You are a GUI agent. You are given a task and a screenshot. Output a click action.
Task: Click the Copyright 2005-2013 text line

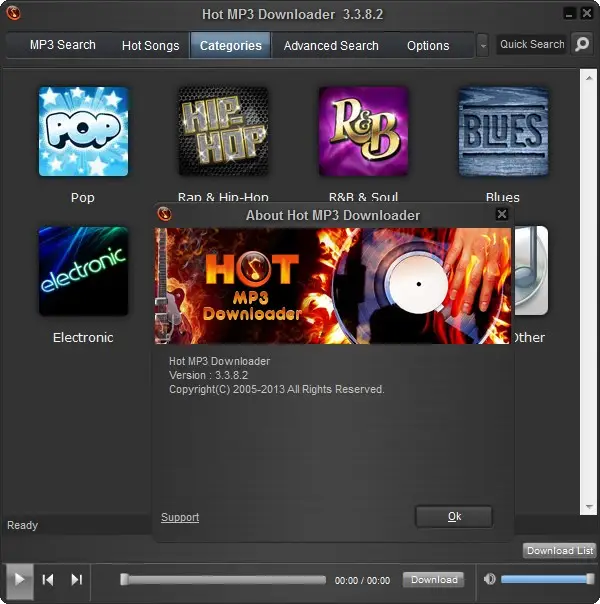click(x=277, y=389)
